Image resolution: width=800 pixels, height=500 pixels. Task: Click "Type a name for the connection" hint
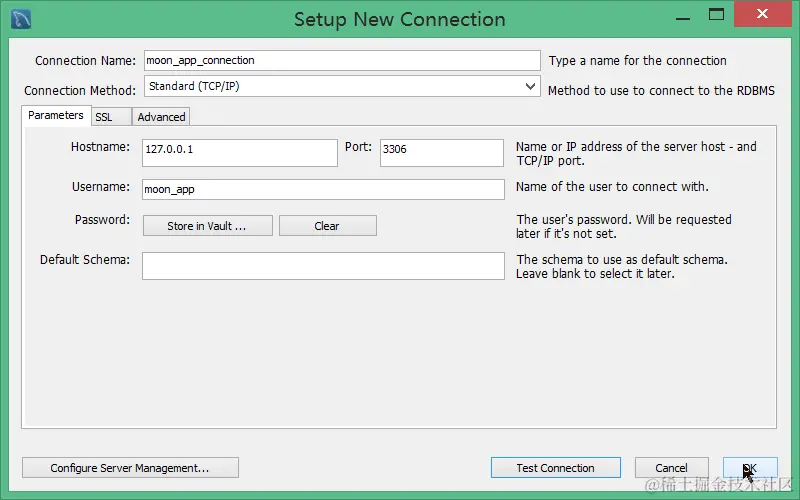[x=637, y=61]
